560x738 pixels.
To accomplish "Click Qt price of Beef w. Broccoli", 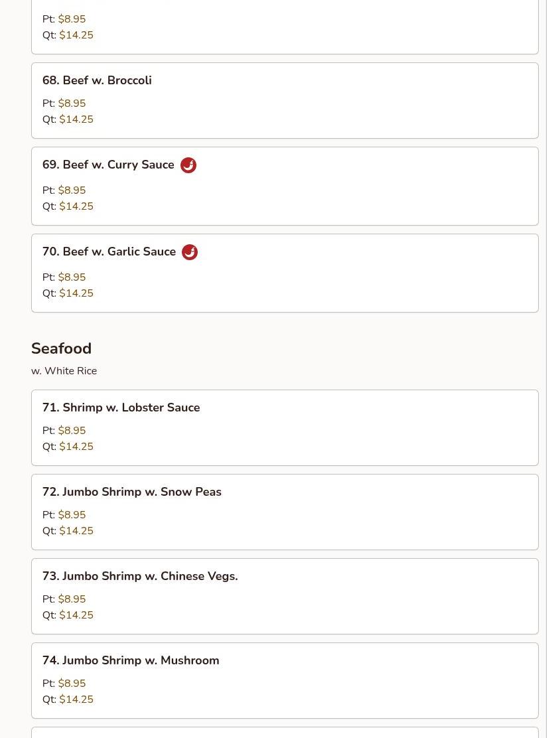I will 76,119.
